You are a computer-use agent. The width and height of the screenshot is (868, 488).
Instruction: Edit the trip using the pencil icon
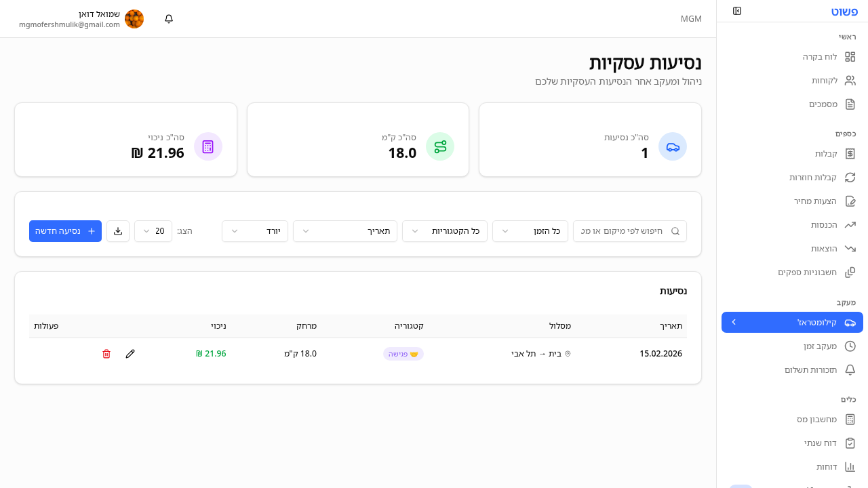[x=130, y=353]
